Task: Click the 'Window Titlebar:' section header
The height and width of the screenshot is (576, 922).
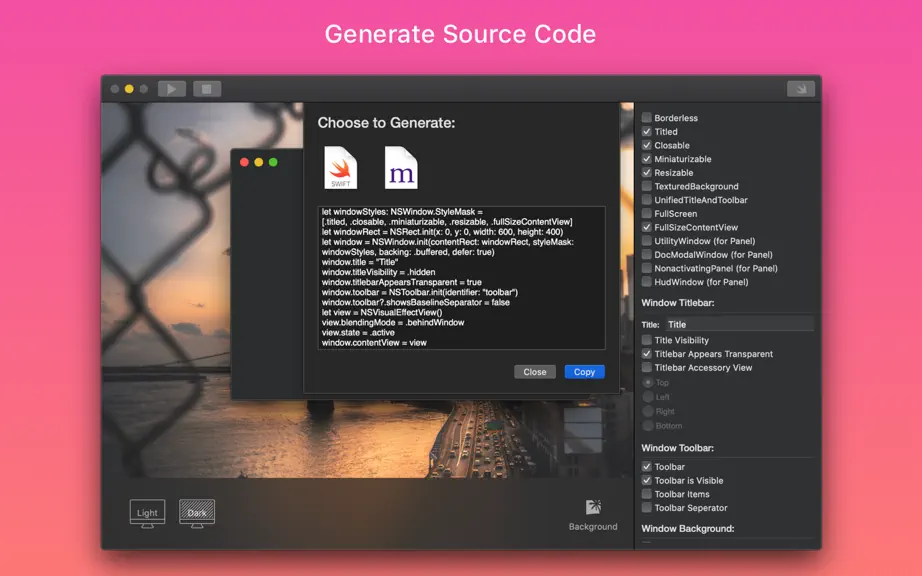Action: pos(677,303)
